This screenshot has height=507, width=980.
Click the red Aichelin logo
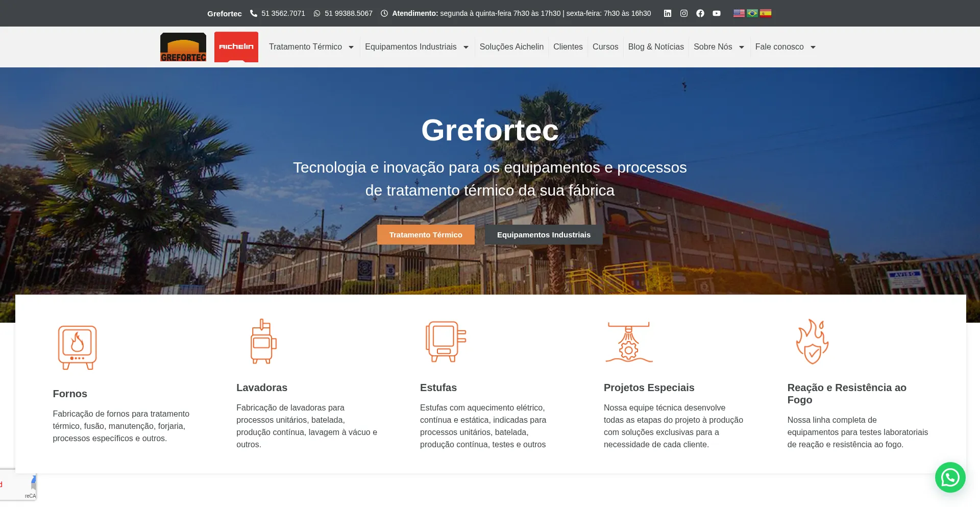click(x=236, y=47)
